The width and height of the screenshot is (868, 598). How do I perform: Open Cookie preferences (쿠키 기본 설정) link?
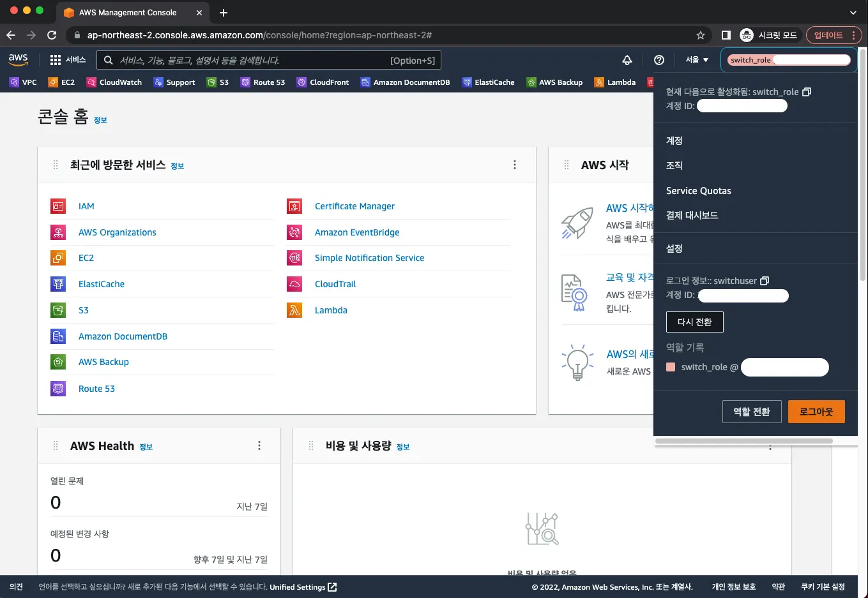(x=823, y=587)
